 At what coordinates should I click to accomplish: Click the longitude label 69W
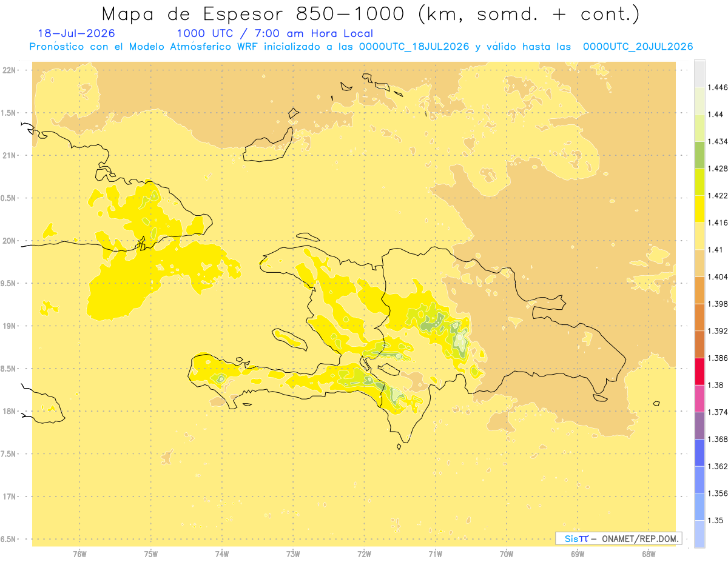(x=578, y=554)
